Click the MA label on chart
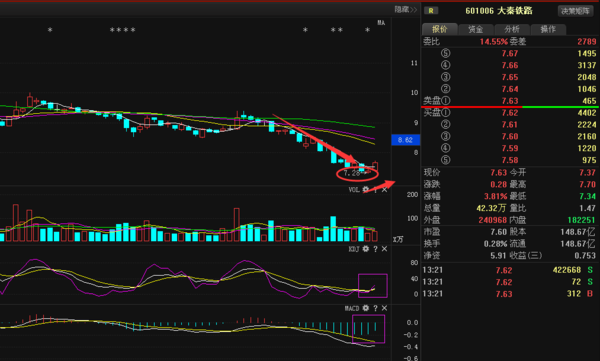600x361 pixels. (x=381, y=23)
